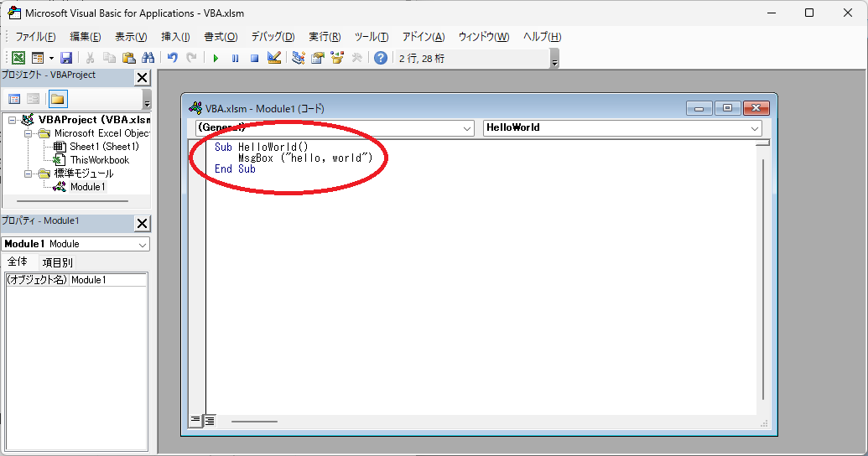This screenshot has height=456, width=868.
Task: Click the Project panel horizontal scrollbar
Action: 72,201
